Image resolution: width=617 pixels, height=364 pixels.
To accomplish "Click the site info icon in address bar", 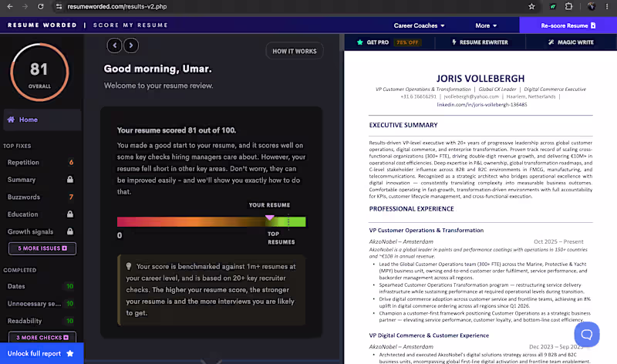I will [59, 6].
